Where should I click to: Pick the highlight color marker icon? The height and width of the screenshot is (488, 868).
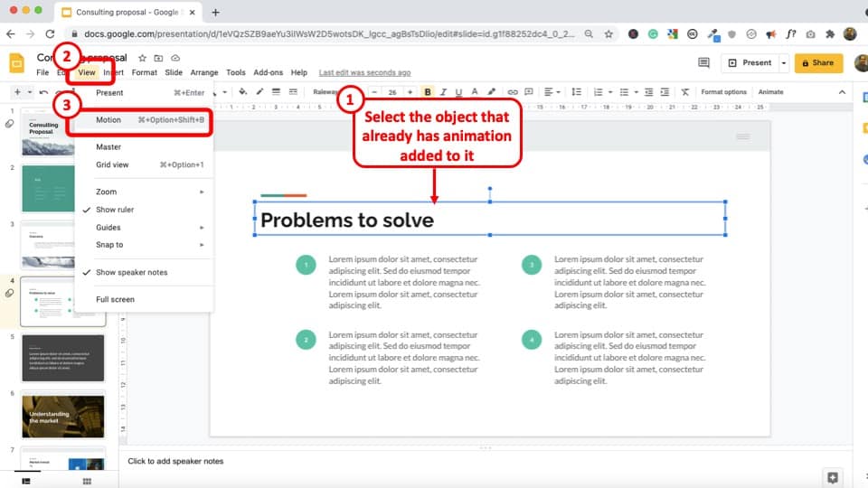pos(491,92)
